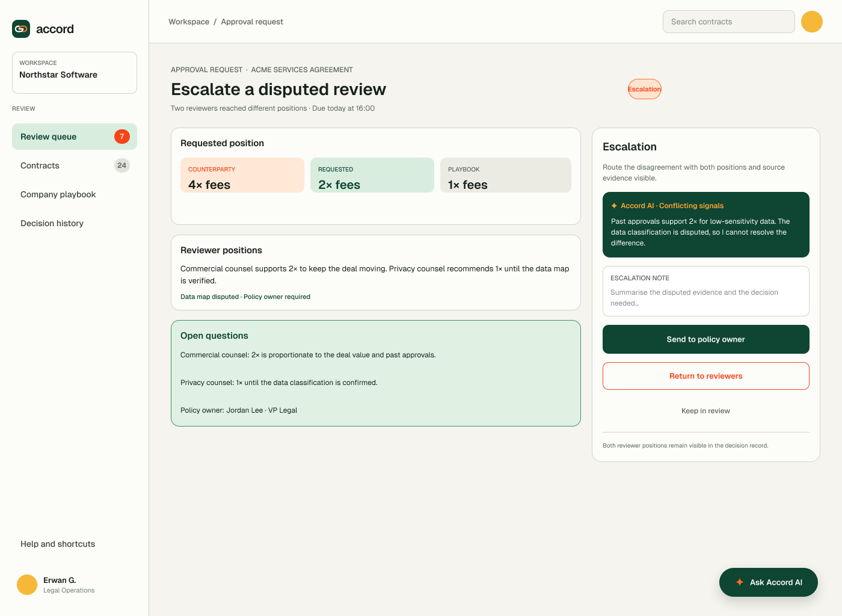Click the Commercial counsel open question line
This screenshot has width=842, height=616.
click(x=308, y=355)
